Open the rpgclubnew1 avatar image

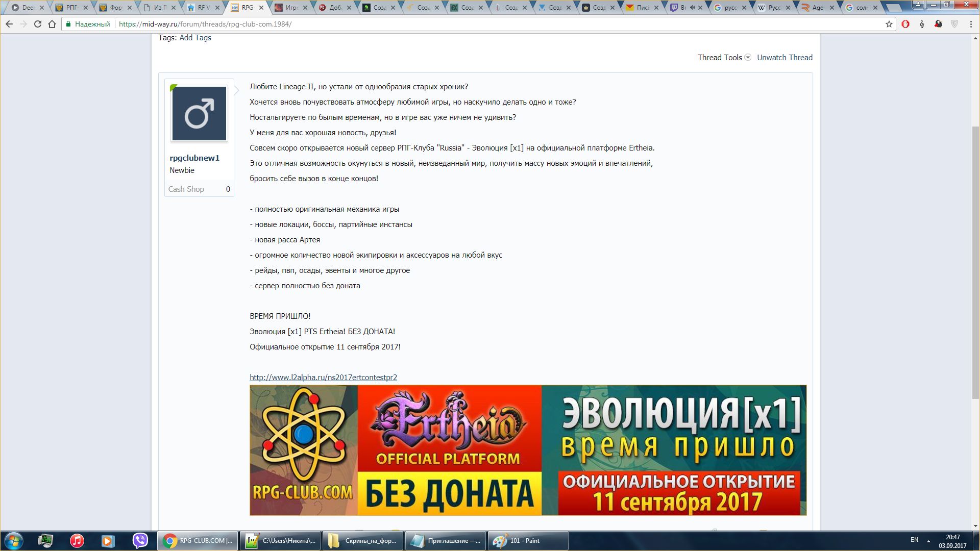(199, 113)
